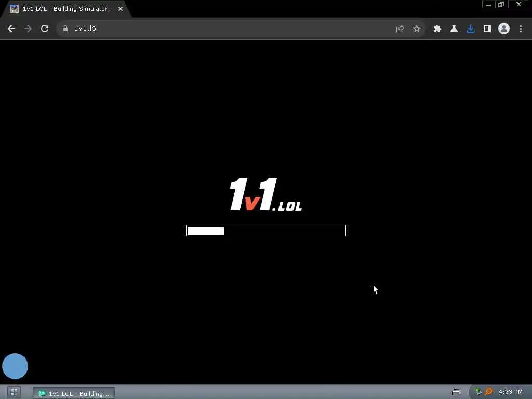
Task: Click the 1v1.LOL tab favicon
Action: pos(14,9)
